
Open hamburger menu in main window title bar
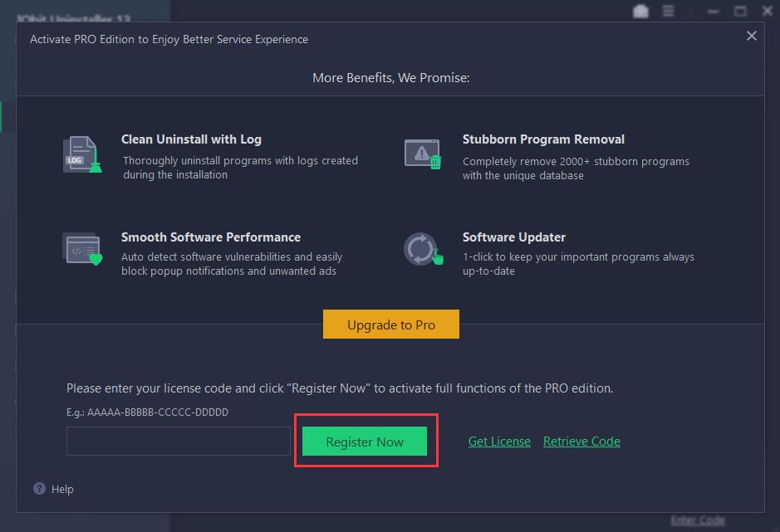point(668,11)
